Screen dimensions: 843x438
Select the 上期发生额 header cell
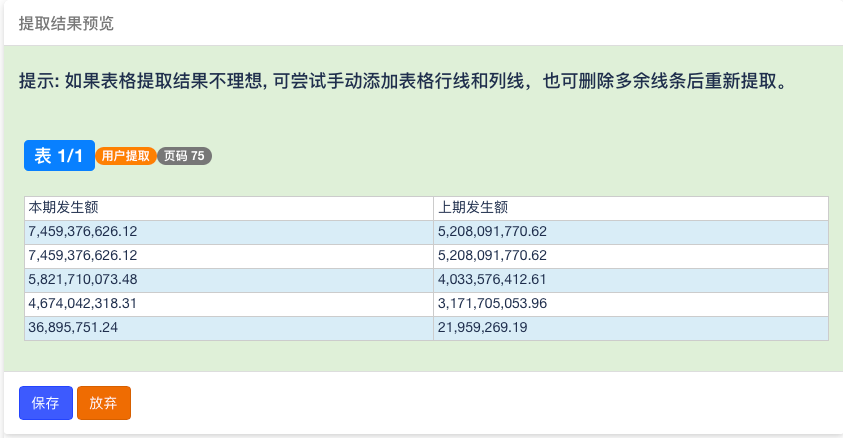(x=631, y=208)
